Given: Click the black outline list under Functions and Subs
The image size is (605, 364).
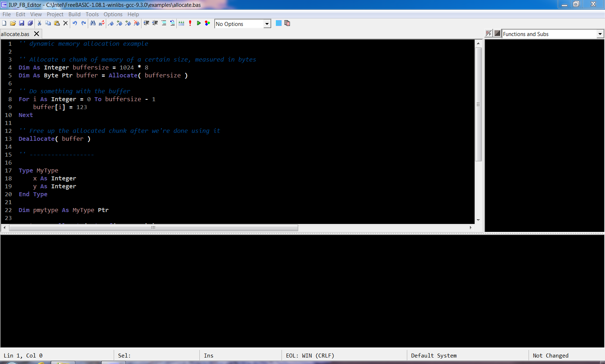Looking at the screenshot, I should coord(544,135).
